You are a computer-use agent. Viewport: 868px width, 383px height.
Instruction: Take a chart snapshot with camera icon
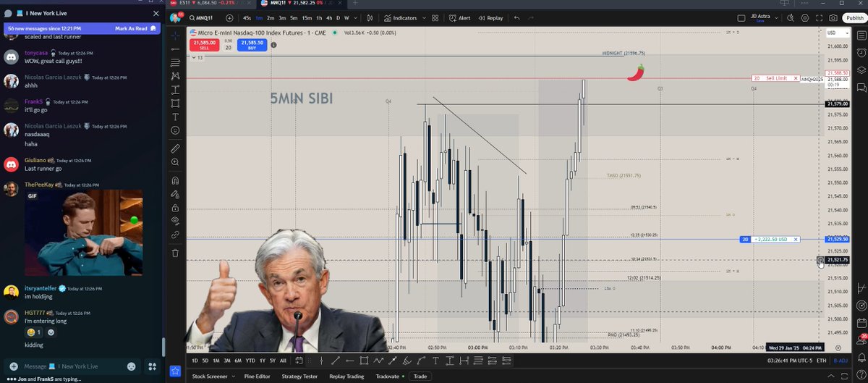(834, 18)
